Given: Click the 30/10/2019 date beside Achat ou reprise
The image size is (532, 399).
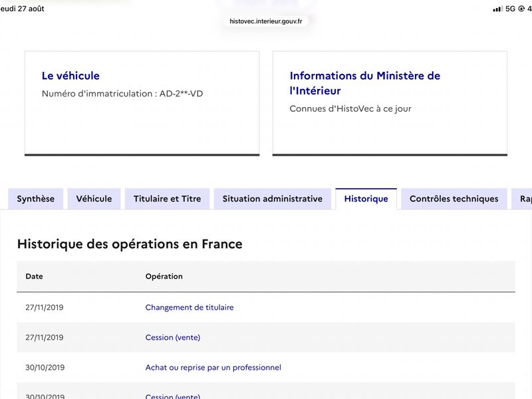Looking at the screenshot, I should (x=45, y=368).
